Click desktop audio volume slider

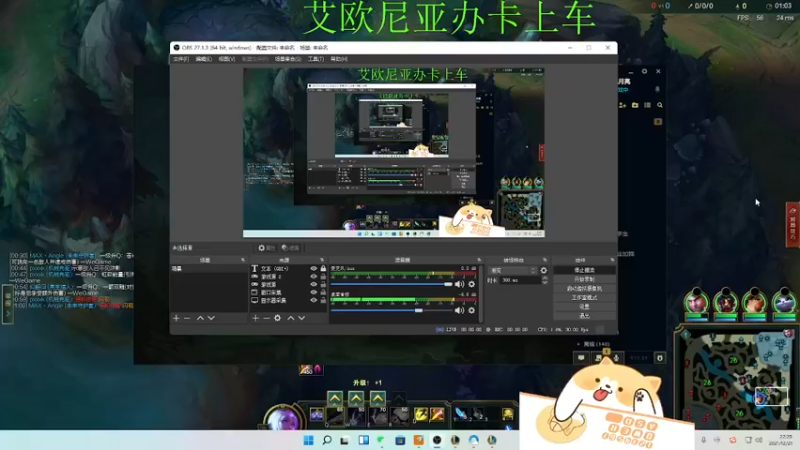(391, 310)
